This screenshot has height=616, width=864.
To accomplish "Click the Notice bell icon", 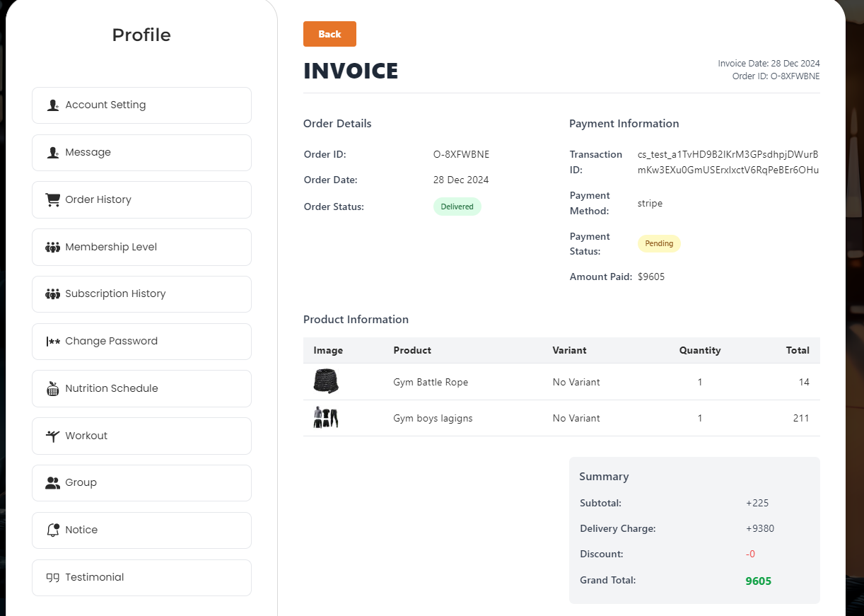I will pos(53,530).
